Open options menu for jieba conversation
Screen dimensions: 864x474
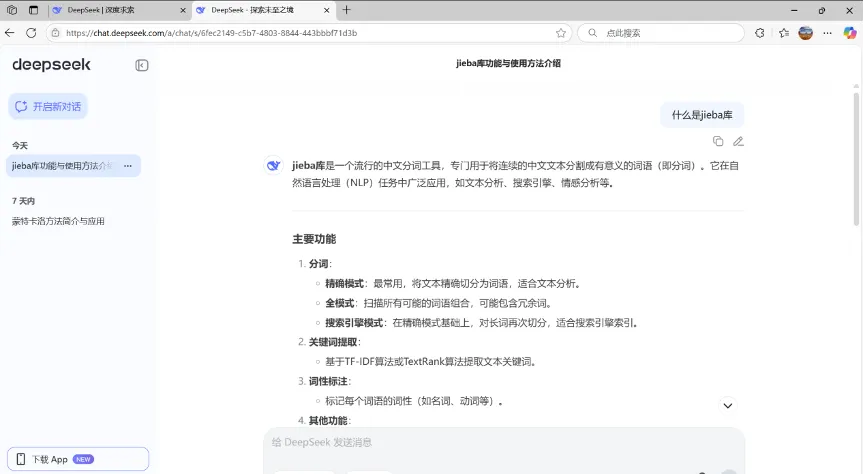point(128,166)
